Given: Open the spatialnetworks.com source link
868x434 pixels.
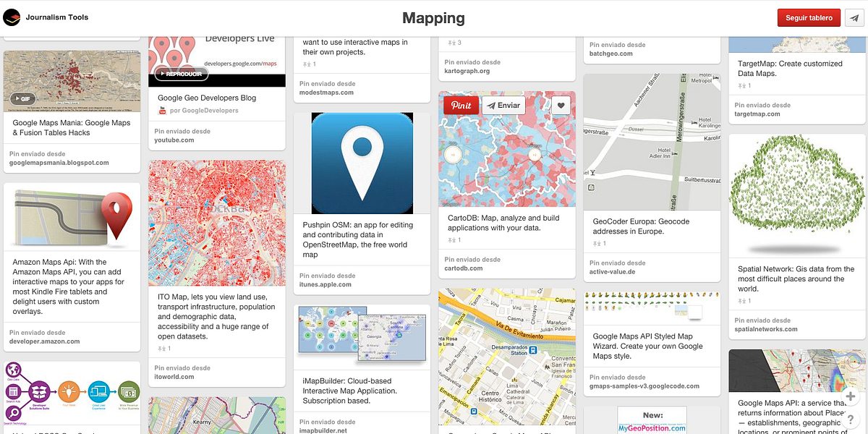Looking at the screenshot, I should (x=766, y=329).
